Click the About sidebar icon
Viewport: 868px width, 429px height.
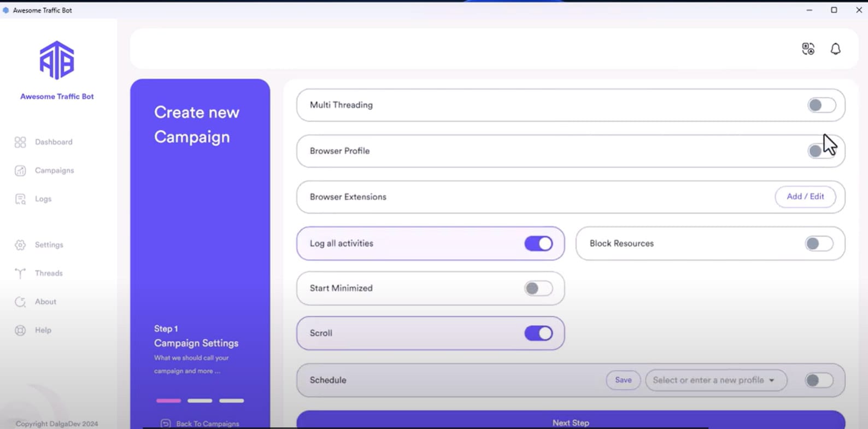tap(20, 302)
